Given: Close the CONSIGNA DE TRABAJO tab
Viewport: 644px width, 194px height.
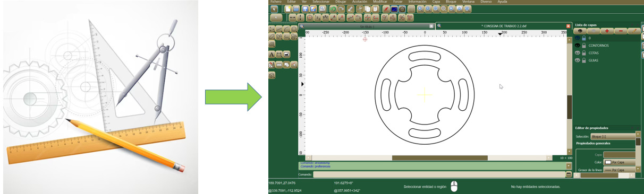Looking at the screenshot, I should pos(568,25).
